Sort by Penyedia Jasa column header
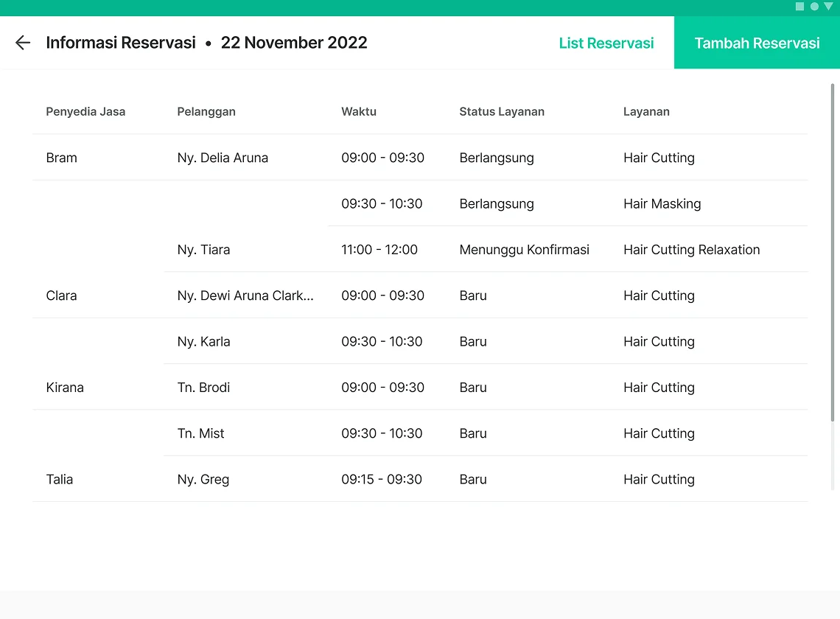Image resolution: width=840 pixels, height=619 pixels. pos(85,111)
